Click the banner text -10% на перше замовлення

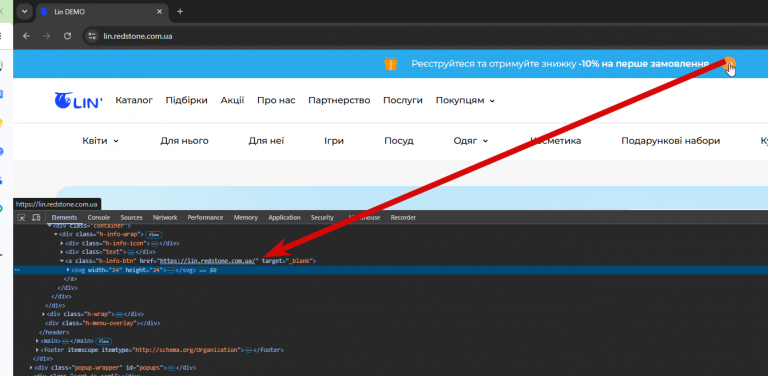[x=643, y=64]
